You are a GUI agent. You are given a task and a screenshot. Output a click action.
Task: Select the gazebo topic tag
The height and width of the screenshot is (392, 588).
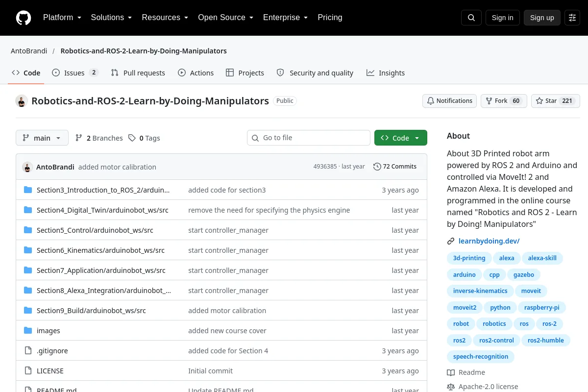click(x=524, y=275)
